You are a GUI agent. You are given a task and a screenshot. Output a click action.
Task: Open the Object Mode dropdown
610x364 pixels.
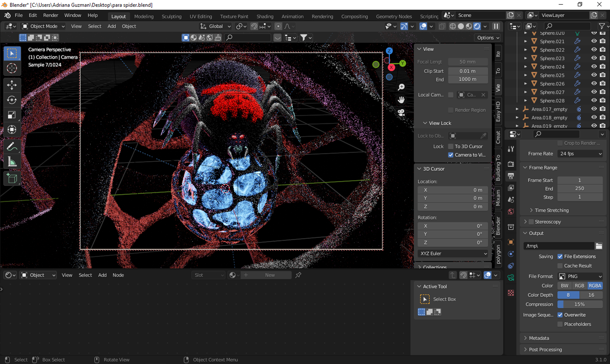click(43, 26)
